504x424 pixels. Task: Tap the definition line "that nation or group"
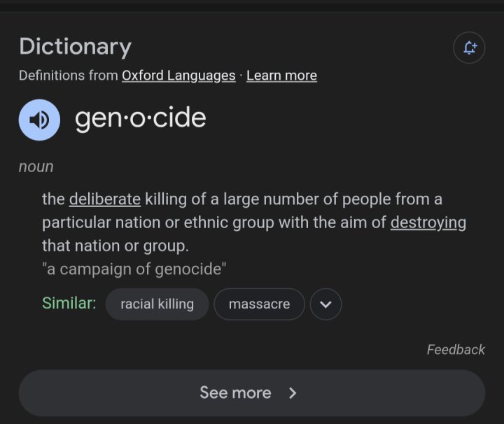click(115, 246)
